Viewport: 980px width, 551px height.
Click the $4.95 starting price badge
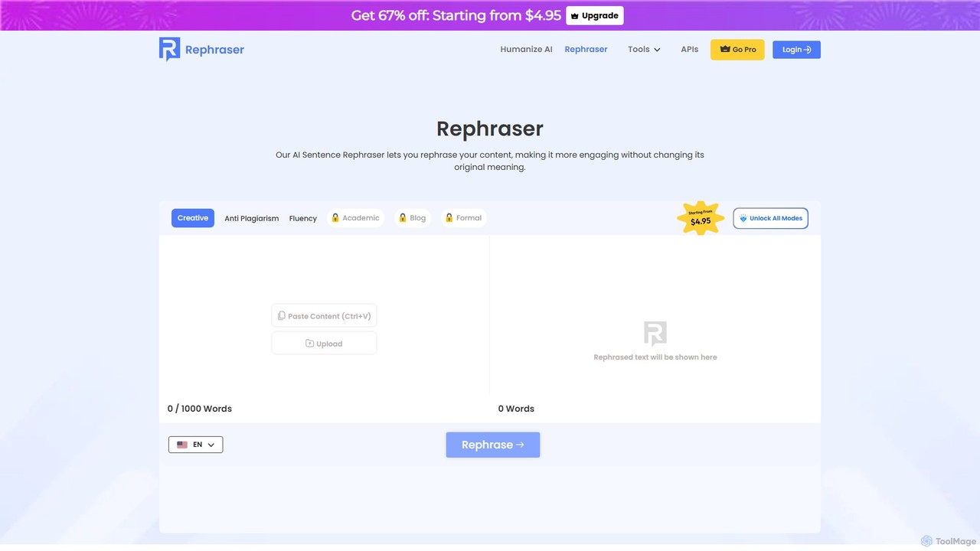[701, 218]
